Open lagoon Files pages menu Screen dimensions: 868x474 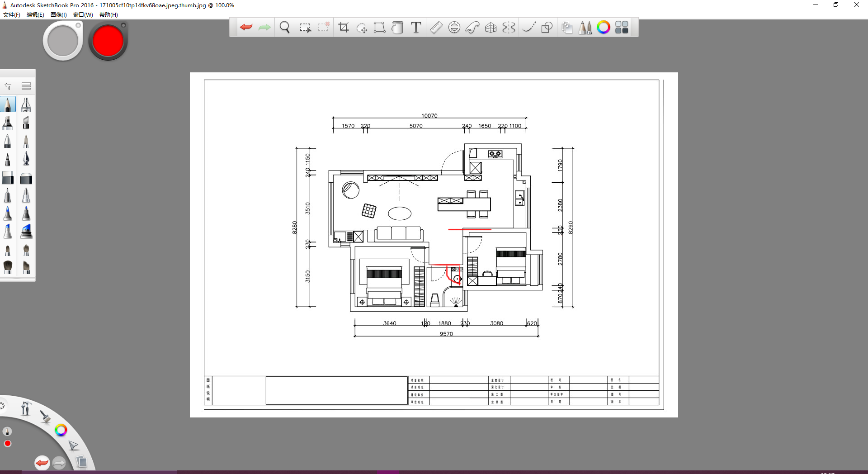coord(81,462)
